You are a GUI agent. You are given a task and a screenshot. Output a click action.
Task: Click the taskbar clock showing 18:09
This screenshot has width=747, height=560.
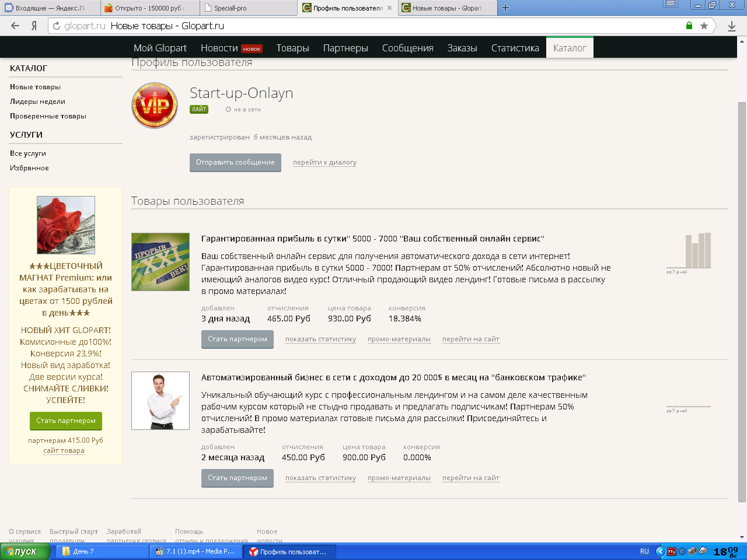click(725, 551)
